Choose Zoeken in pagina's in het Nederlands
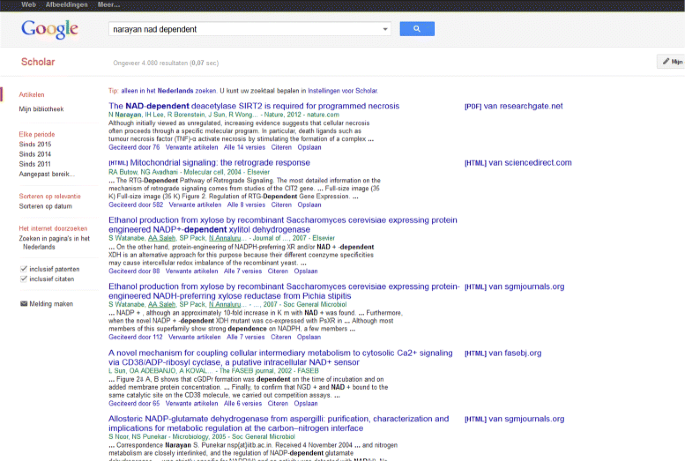The height and width of the screenshot is (461, 685). coord(54,243)
